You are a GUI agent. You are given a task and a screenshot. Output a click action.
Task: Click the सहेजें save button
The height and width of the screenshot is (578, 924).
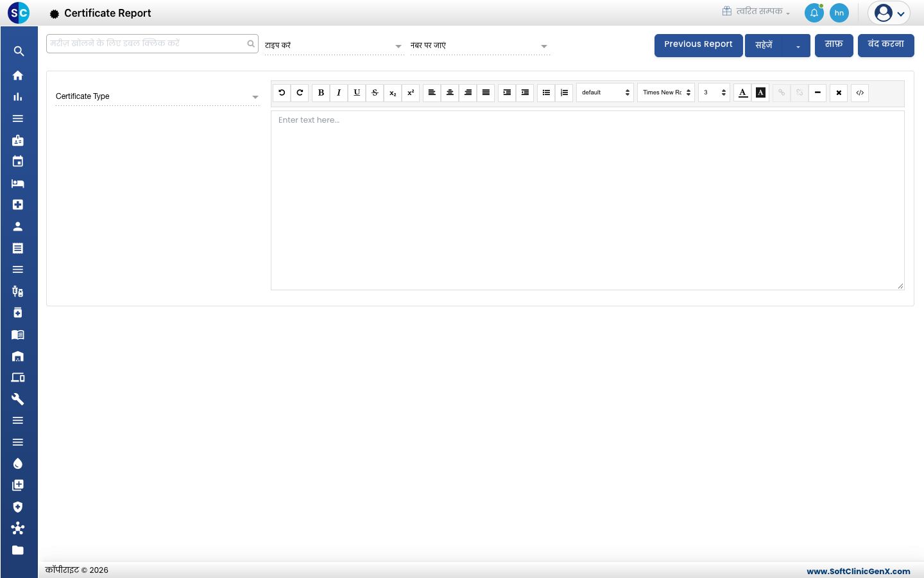coord(765,45)
